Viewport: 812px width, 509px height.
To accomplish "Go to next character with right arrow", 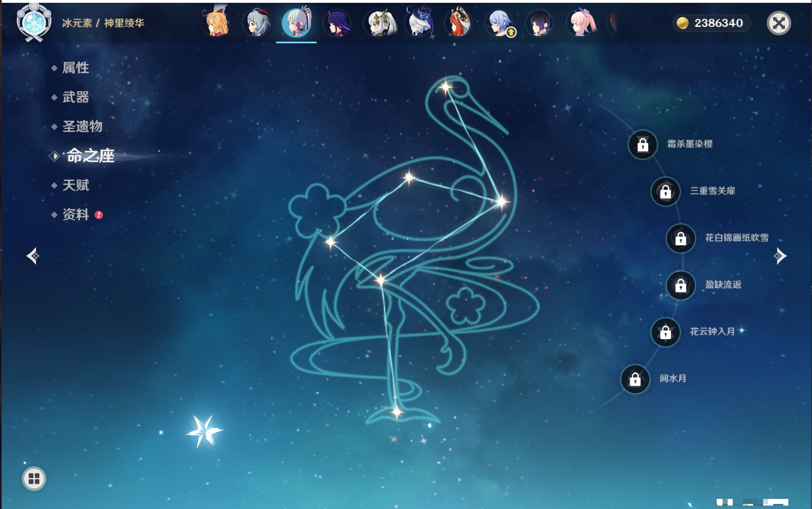I will (x=780, y=256).
